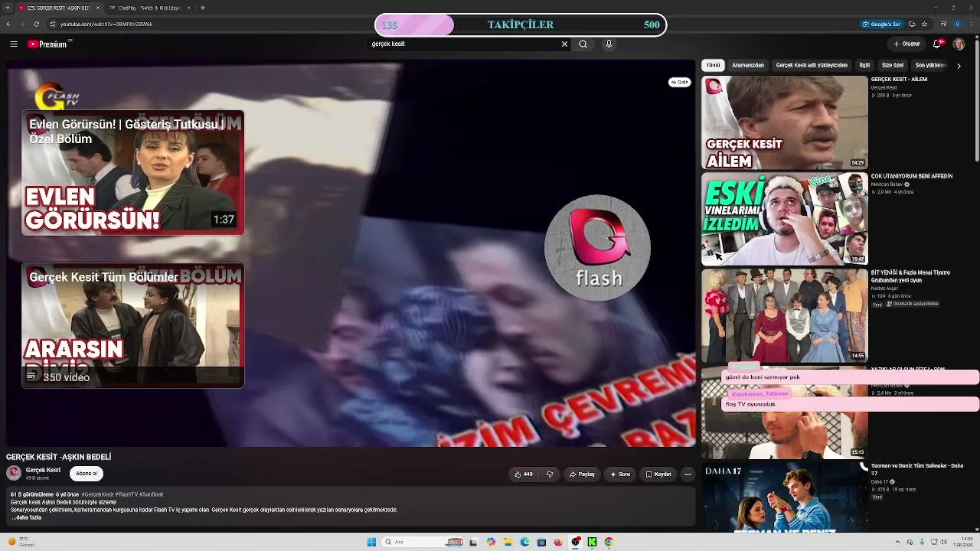Share the video with Paylaş

(x=582, y=474)
